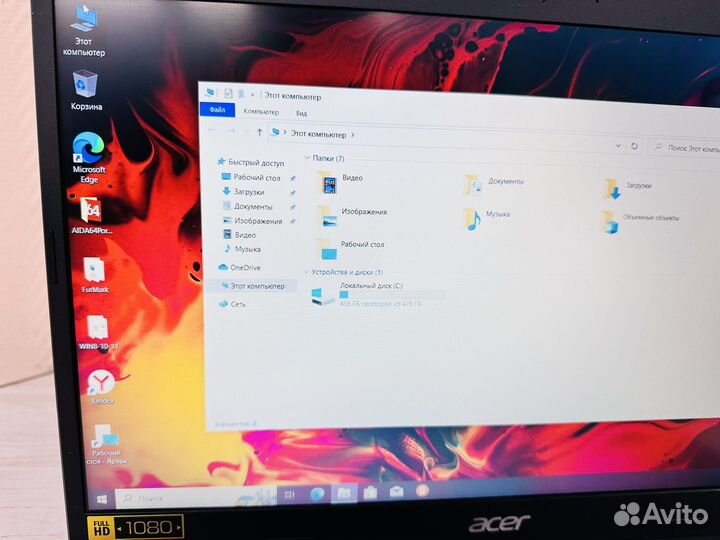Select OneDrive in navigation pane
Viewport: 720px width, 540px height.
[x=239, y=267]
